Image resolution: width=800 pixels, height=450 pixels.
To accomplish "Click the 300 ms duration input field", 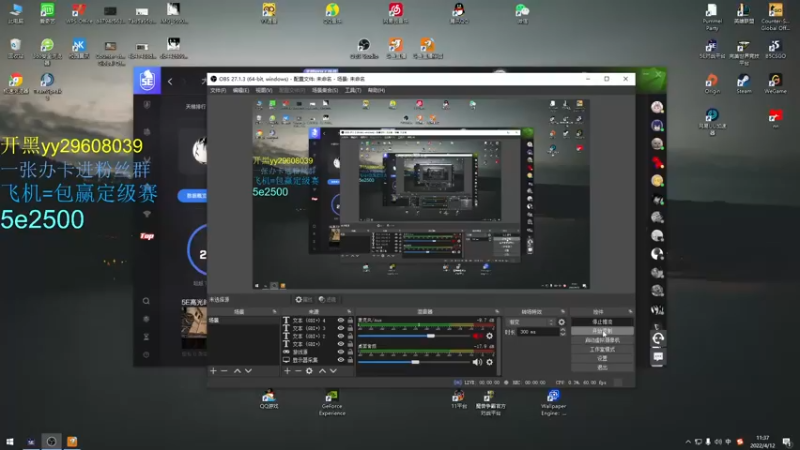I will pyautogui.click(x=538, y=332).
